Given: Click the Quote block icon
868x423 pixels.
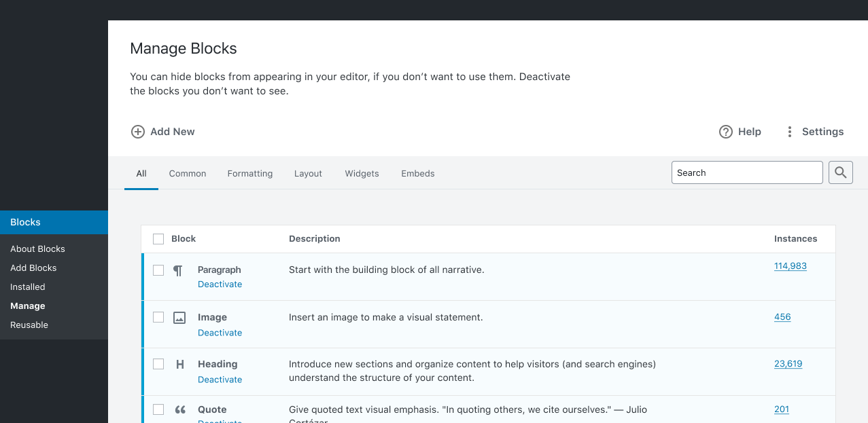Looking at the screenshot, I should click(x=179, y=409).
